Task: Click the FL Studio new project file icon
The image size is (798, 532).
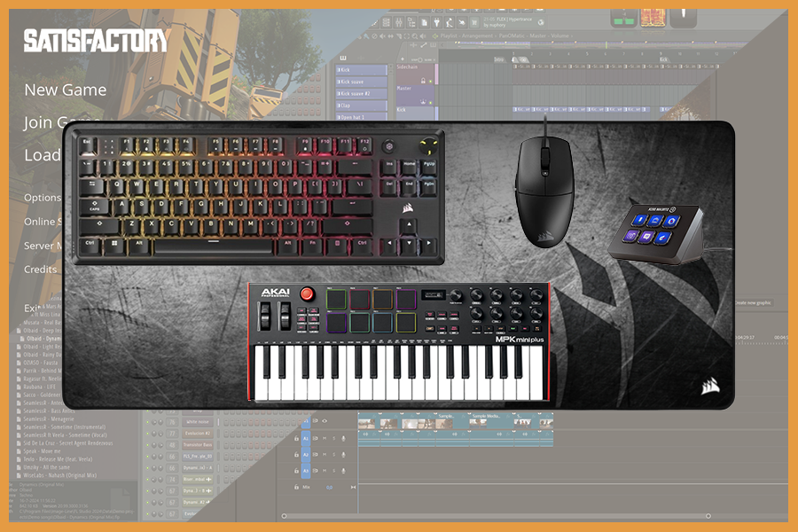Action: (x=425, y=22)
